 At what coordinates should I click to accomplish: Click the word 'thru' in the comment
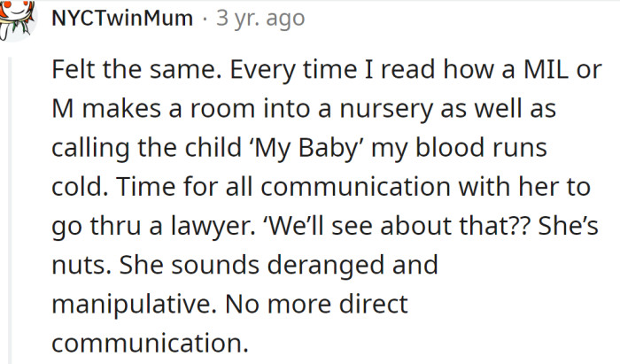coord(115,226)
